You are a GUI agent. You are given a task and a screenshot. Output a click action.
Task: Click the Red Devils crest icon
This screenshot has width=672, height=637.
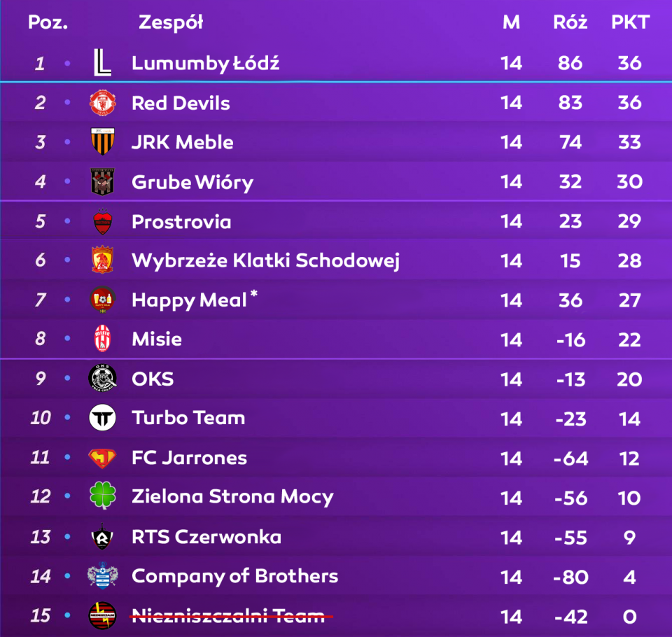(102, 103)
